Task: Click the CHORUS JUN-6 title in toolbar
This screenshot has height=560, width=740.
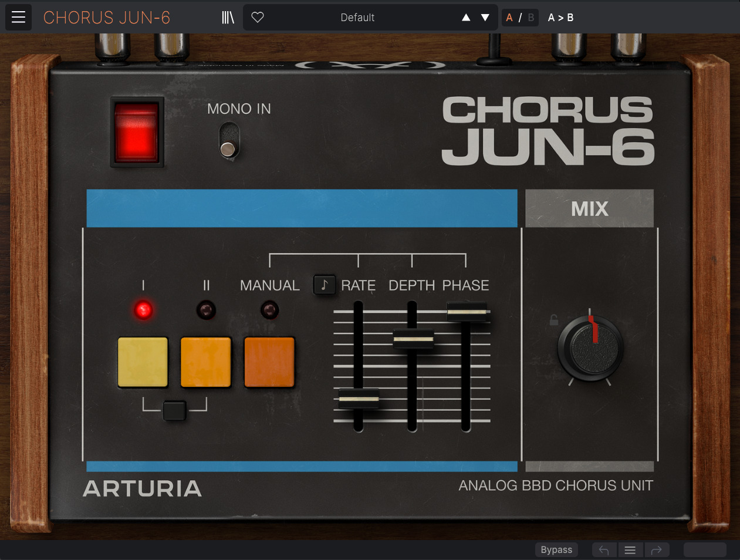Action: (x=107, y=18)
